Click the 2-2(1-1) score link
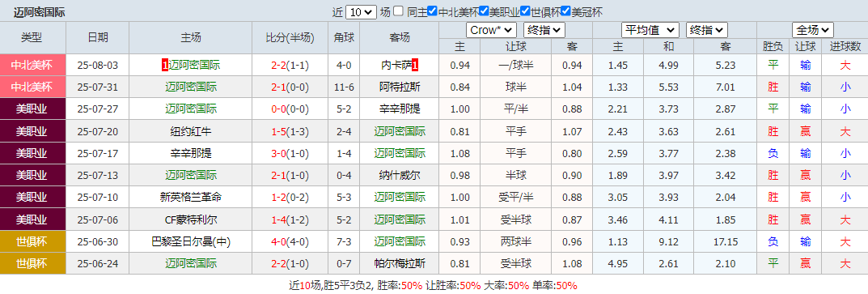 [x=290, y=66]
